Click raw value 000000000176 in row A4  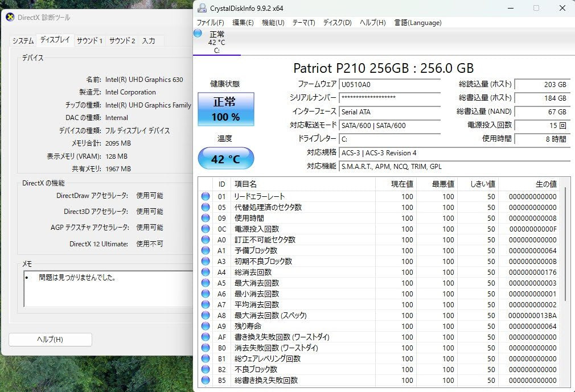point(532,272)
